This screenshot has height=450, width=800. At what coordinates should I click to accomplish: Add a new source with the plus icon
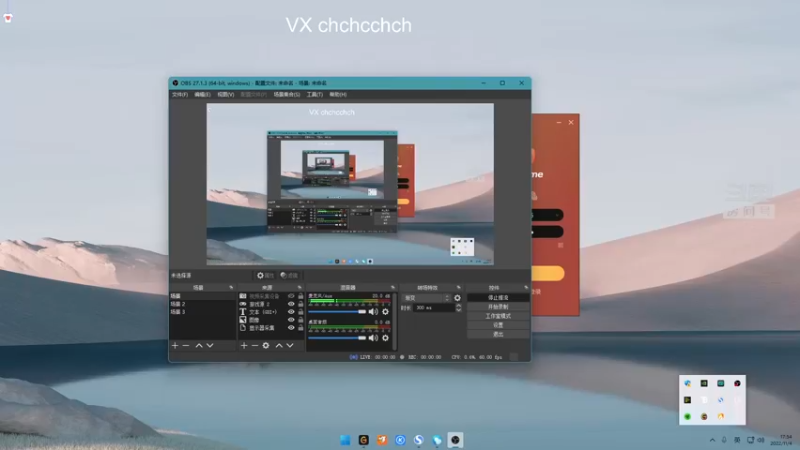[244, 345]
